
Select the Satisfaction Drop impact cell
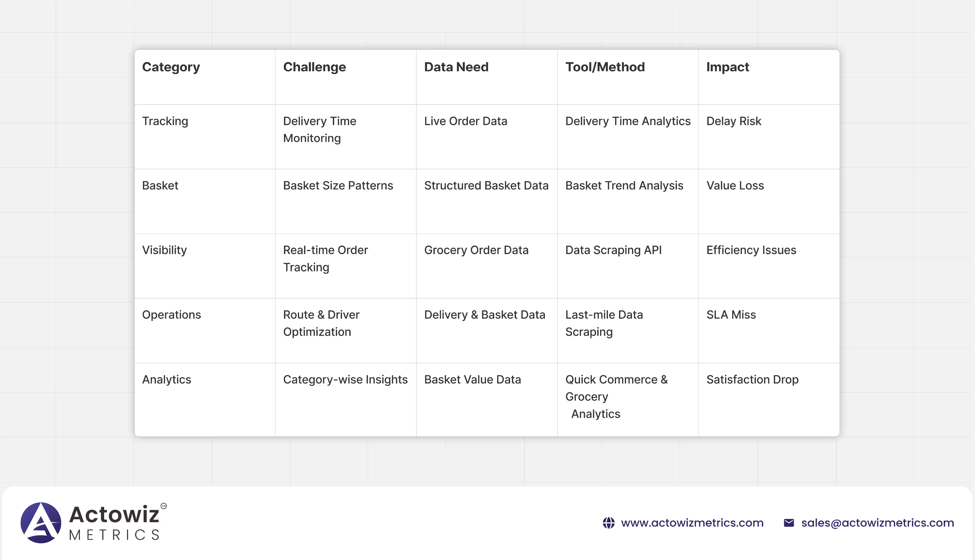[x=752, y=380]
